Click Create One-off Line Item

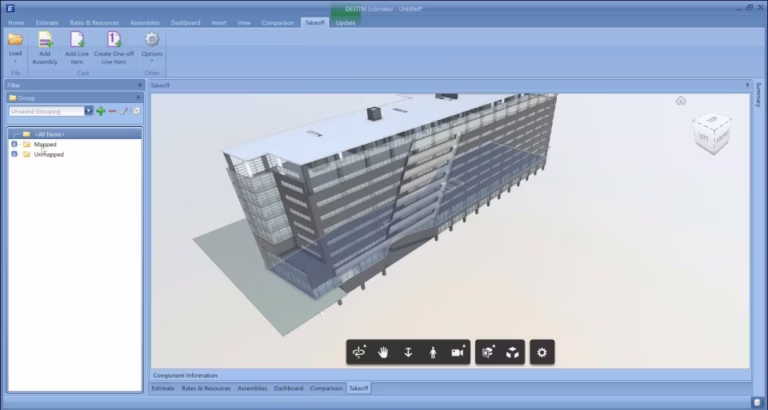point(114,48)
